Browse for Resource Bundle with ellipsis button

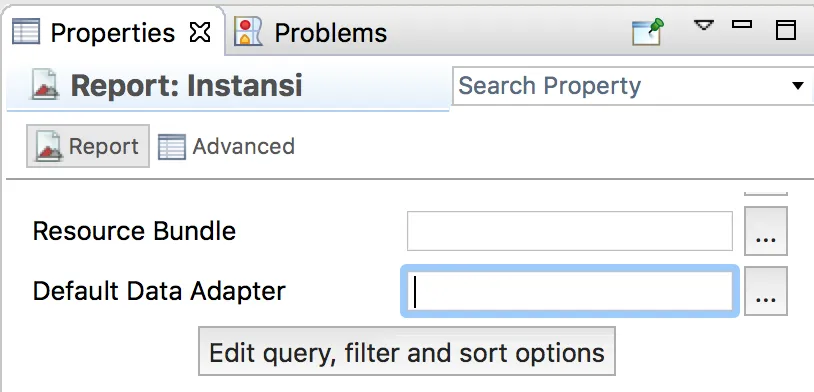pyautogui.click(x=766, y=231)
